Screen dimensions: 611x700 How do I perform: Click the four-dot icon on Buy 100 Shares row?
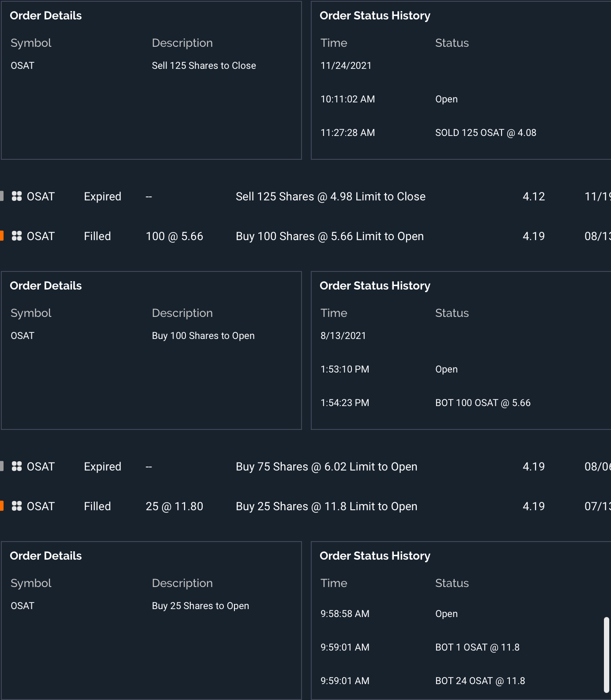coord(17,236)
